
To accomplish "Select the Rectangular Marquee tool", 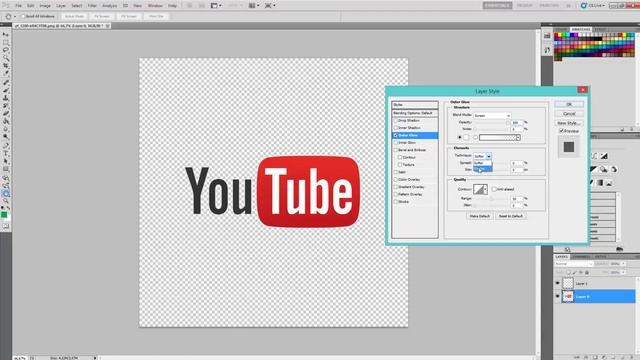I will tap(6, 42).
